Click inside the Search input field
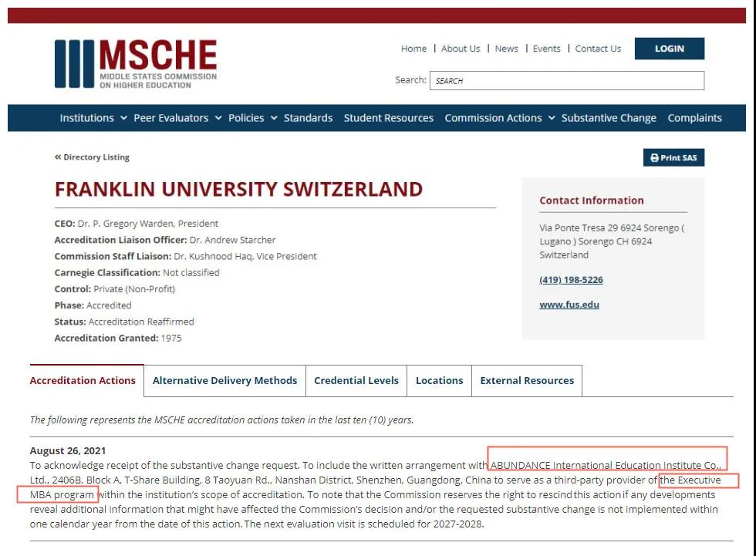 (x=567, y=80)
